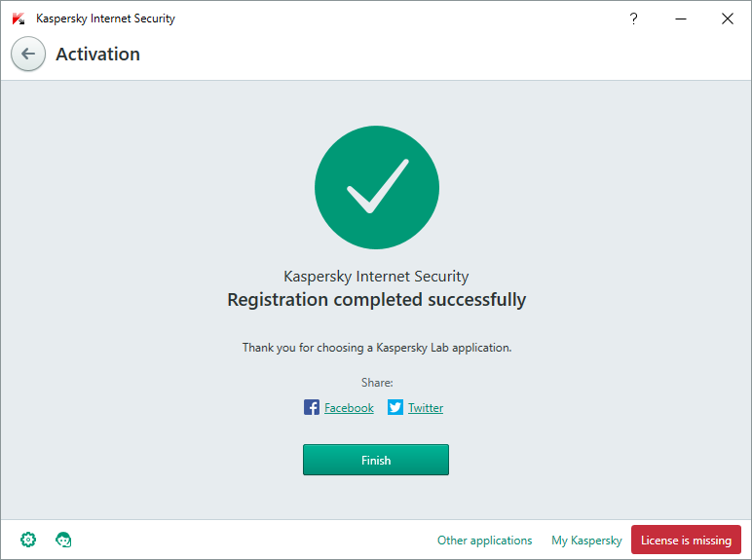Open Support using the headset agent icon
752x560 pixels.
pos(63,540)
